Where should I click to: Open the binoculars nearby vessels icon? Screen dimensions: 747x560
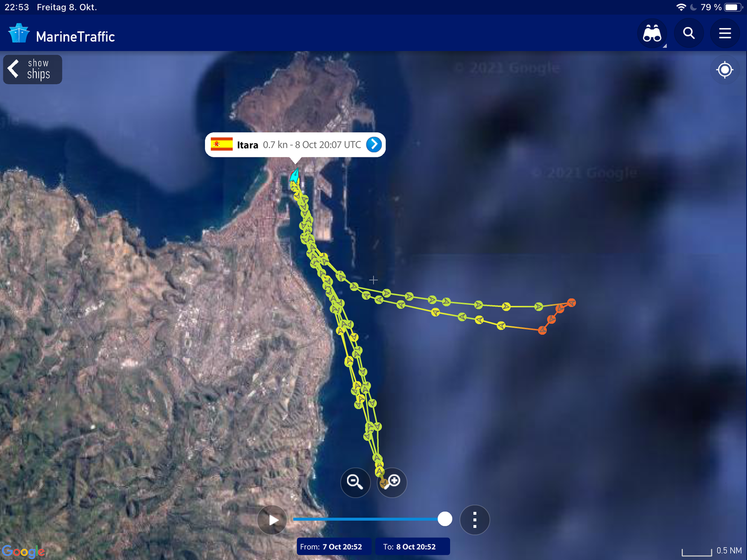coord(652,34)
